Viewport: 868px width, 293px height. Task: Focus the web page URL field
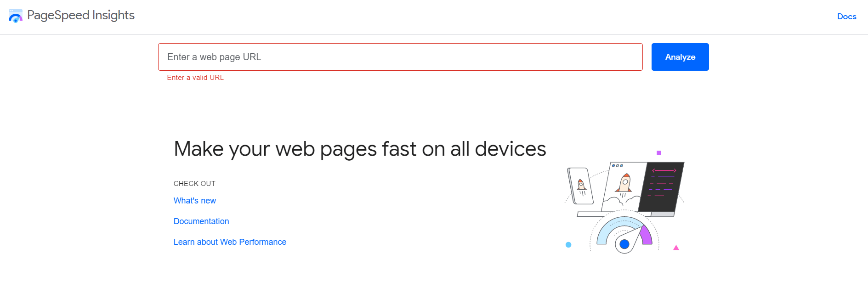400,57
